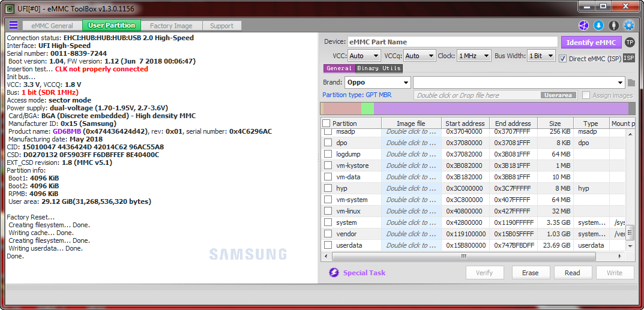Click the Write button
The image size is (644, 310).
click(615, 273)
